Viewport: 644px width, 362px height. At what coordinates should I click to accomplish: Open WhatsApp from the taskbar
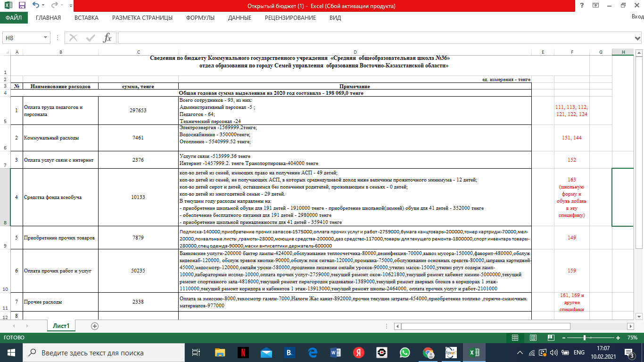405,353
